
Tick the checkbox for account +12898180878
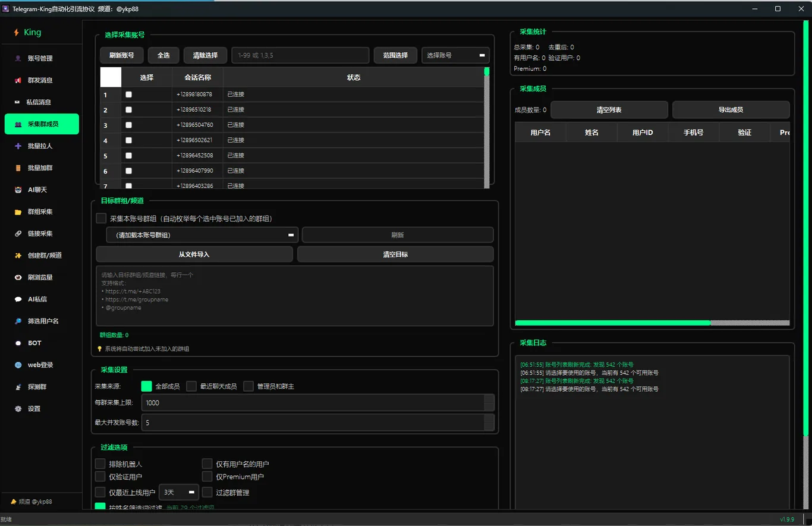point(129,95)
